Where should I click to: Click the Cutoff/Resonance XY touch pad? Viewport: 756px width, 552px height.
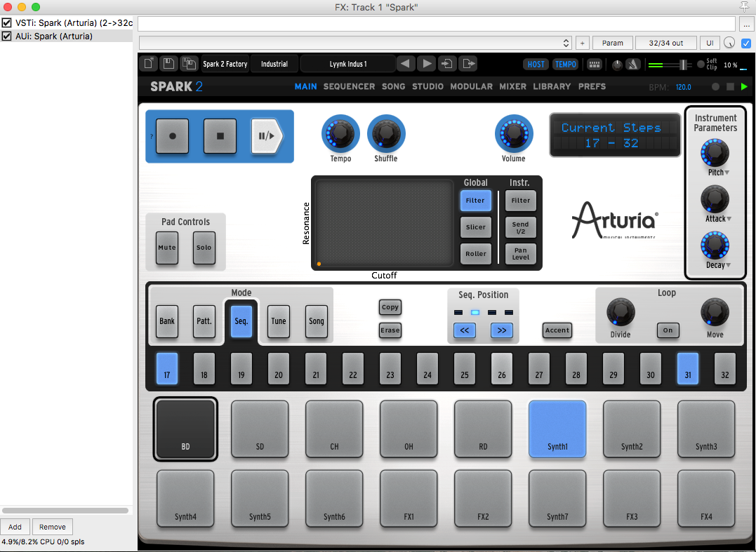coord(384,222)
